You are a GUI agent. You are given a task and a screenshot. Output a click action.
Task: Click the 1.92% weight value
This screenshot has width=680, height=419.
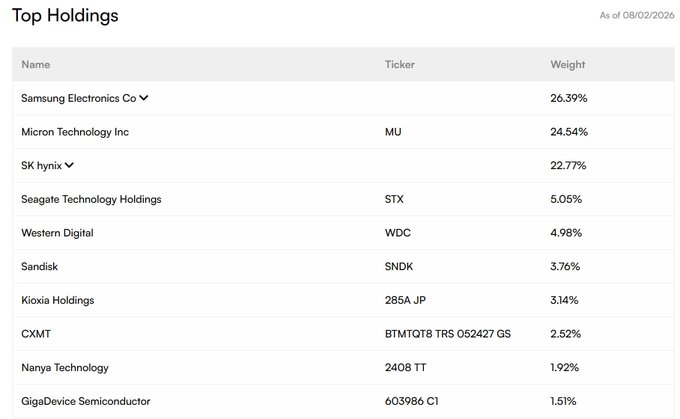click(565, 367)
